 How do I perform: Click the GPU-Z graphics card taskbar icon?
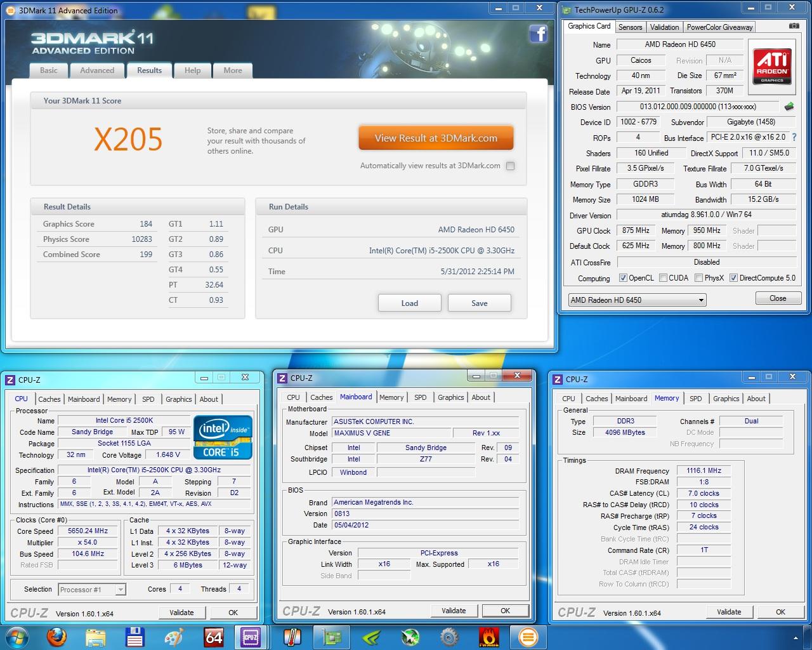coord(331,637)
